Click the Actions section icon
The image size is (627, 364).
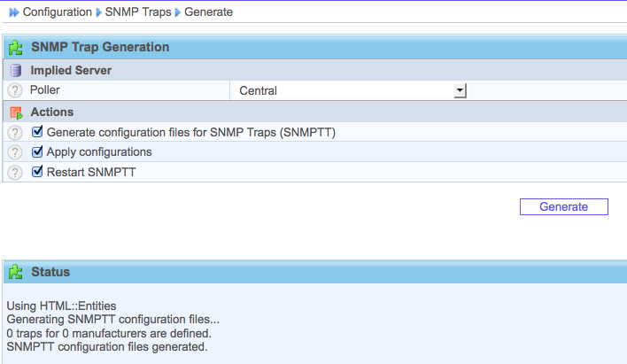point(15,112)
